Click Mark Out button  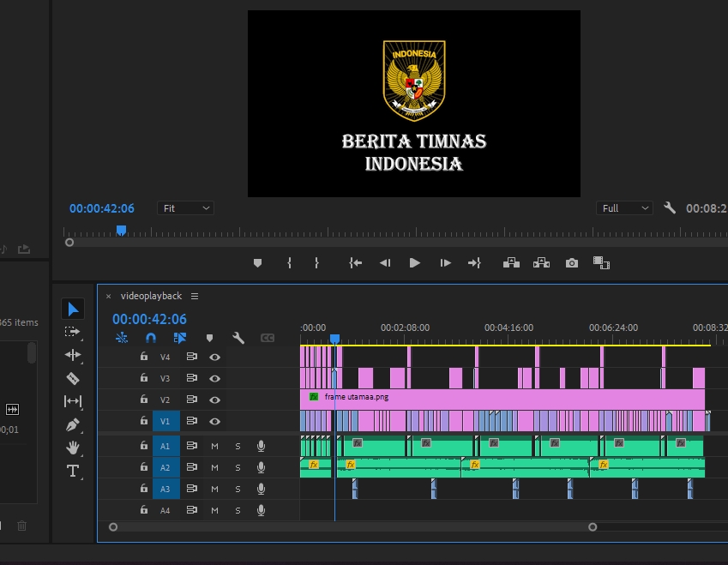(316, 263)
